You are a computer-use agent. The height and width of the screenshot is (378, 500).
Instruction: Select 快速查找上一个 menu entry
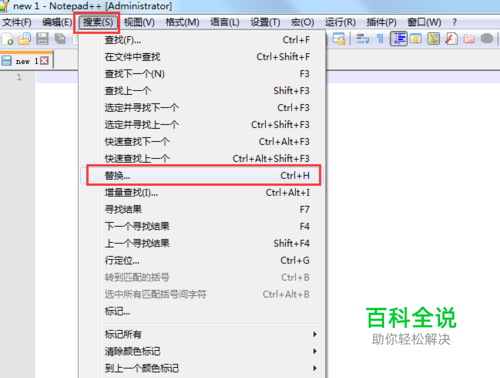pos(203,159)
